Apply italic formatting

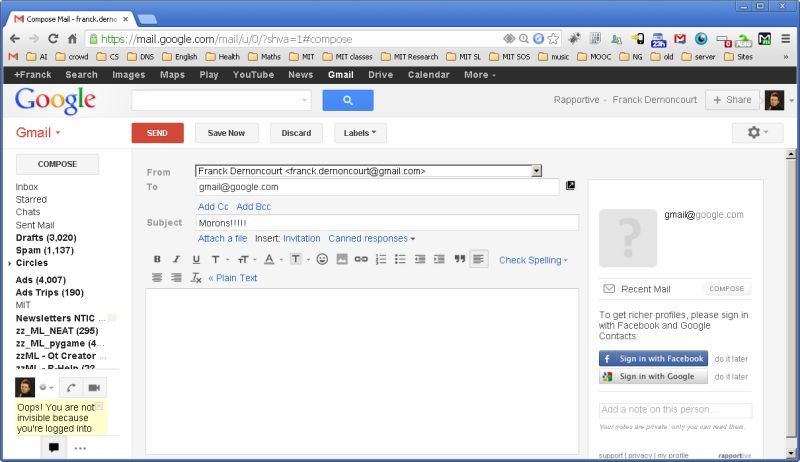point(177,260)
